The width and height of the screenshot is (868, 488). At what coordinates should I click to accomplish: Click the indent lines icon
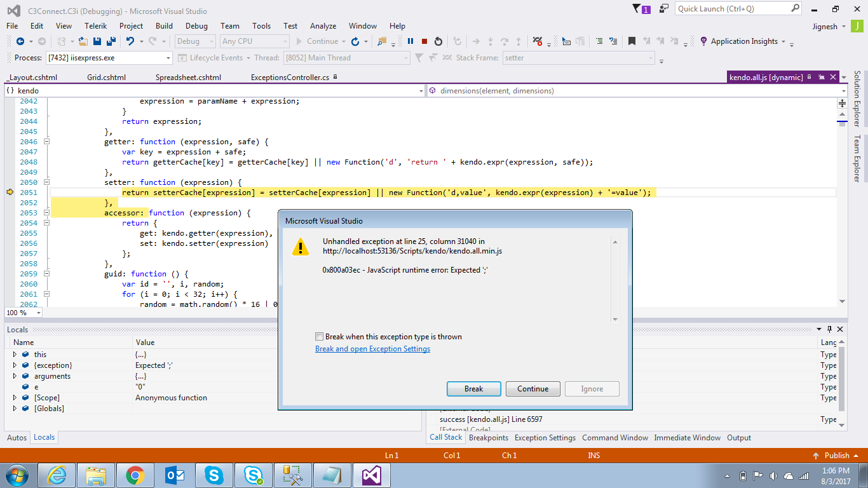click(x=599, y=41)
